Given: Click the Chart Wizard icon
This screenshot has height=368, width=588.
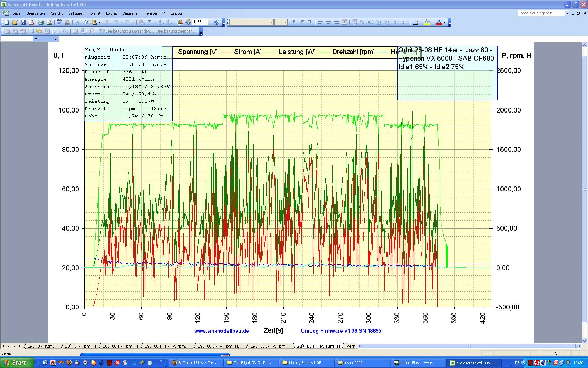Looking at the screenshot, I should coord(180,22).
